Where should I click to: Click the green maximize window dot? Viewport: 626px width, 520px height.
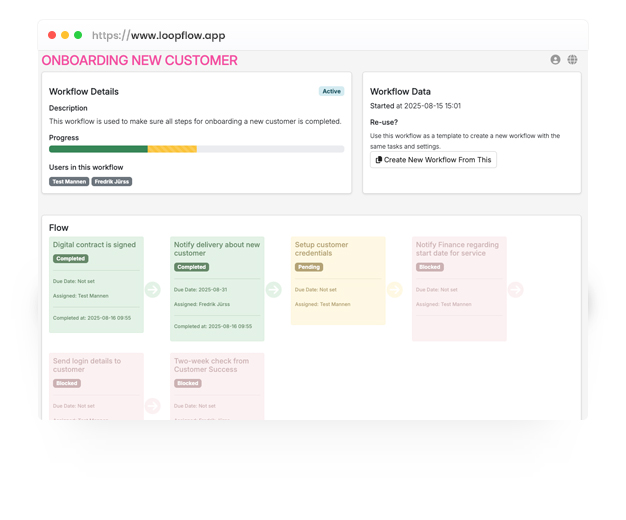tap(78, 35)
